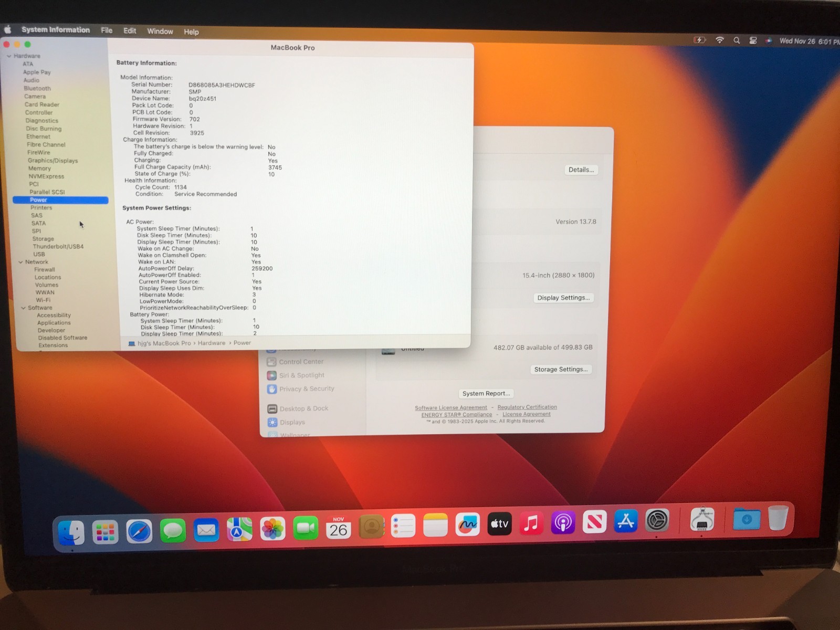Open the Regulatory Certification link
The height and width of the screenshot is (630, 840).
tap(527, 407)
